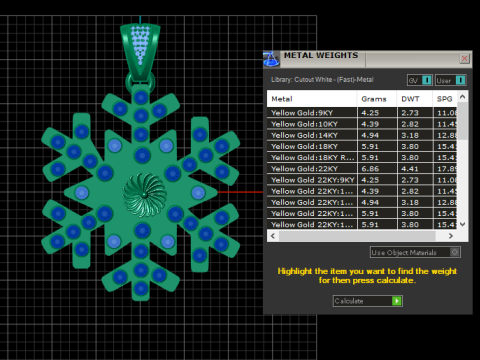Image resolution: width=480 pixels, height=360 pixels.
Task: Click the 4.41 DWT cell
Action: point(415,169)
